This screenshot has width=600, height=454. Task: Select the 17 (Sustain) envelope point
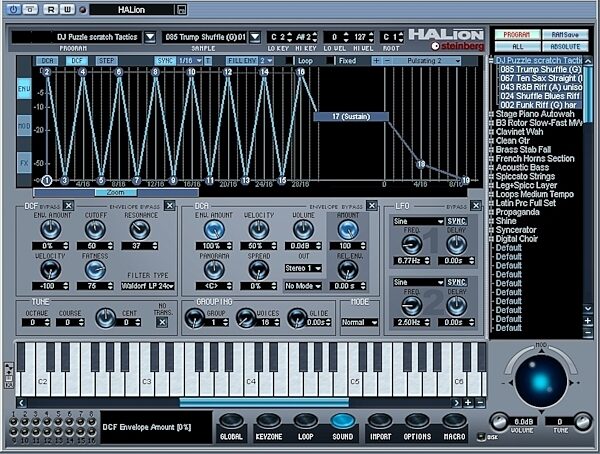tap(351, 116)
